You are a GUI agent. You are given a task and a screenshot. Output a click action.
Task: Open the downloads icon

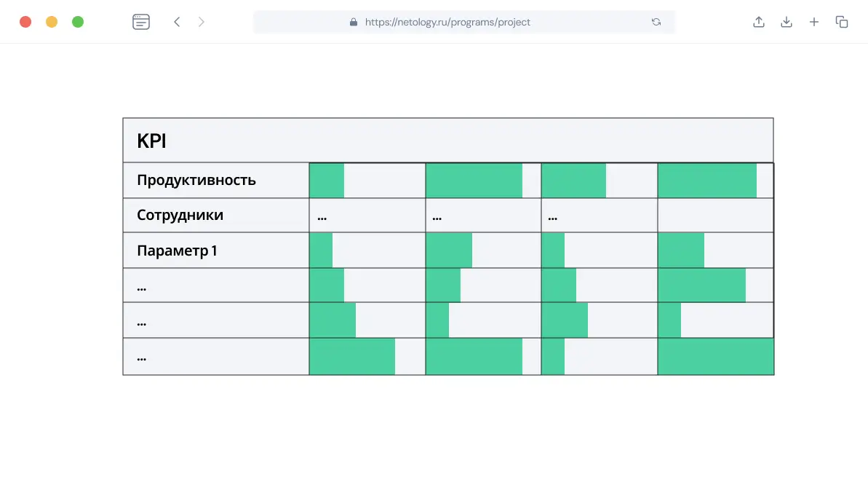click(787, 22)
